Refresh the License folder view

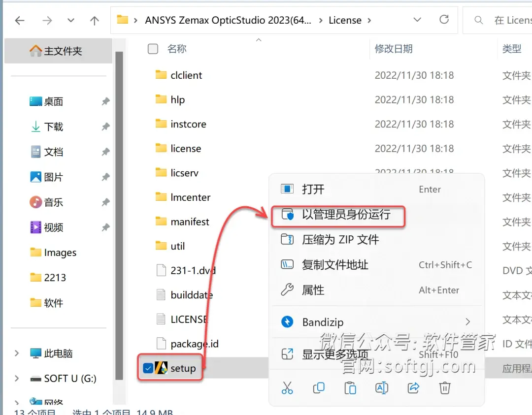(x=444, y=20)
